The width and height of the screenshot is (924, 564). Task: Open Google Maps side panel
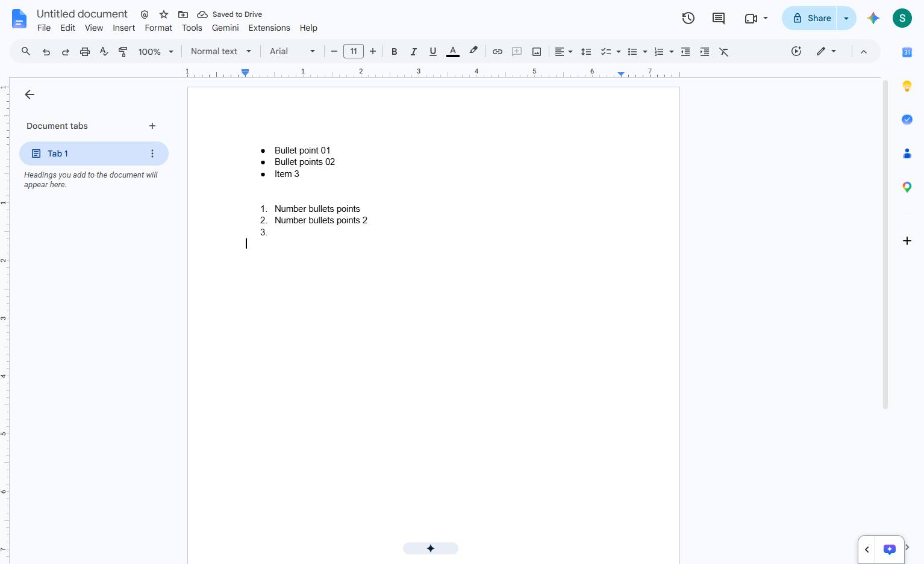907,187
